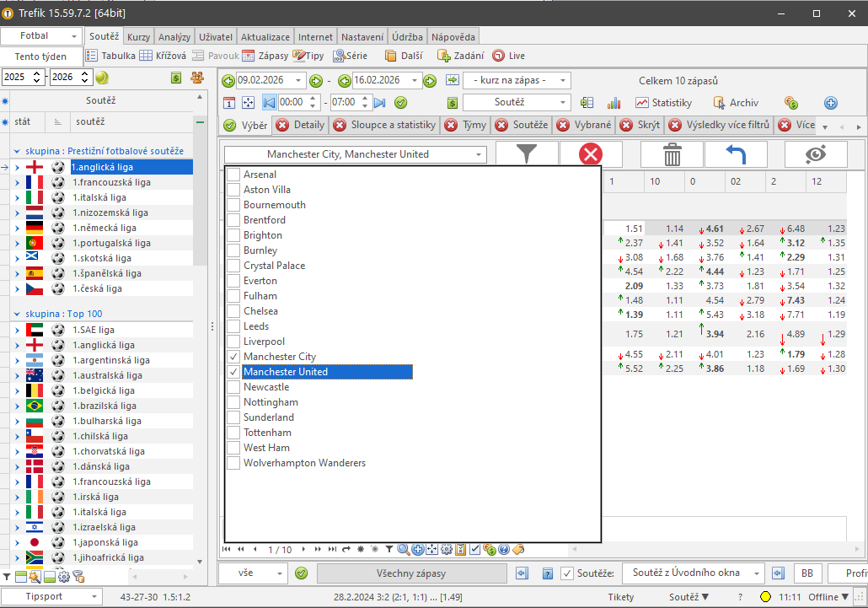Check the Arsenal team checkbox
868x608 pixels.
click(233, 175)
